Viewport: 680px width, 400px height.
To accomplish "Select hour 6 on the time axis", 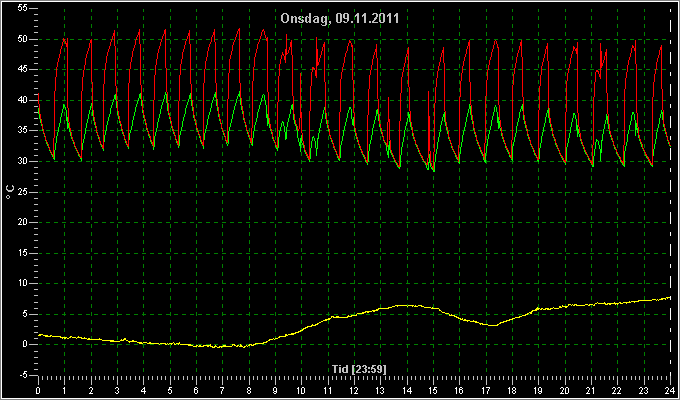I will 196,390.
